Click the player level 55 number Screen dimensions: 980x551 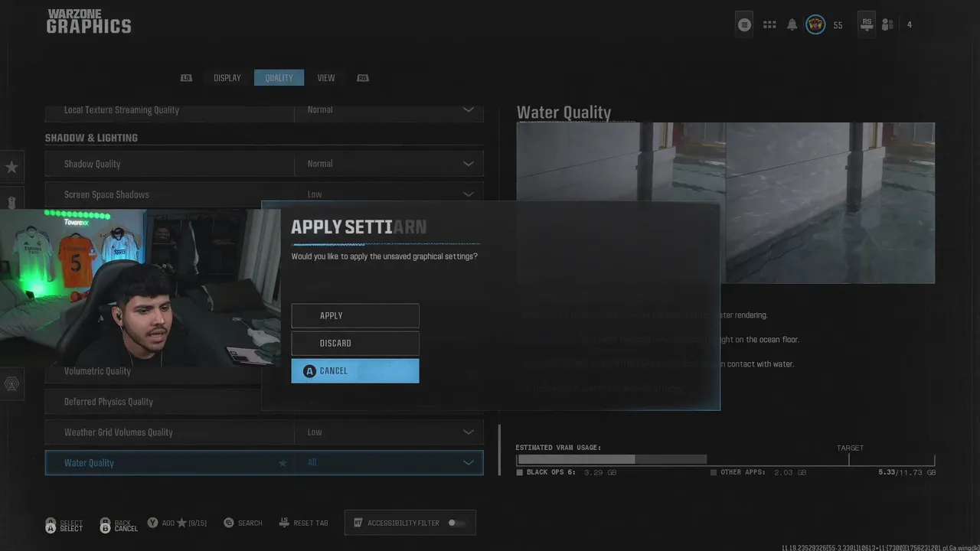(x=838, y=25)
